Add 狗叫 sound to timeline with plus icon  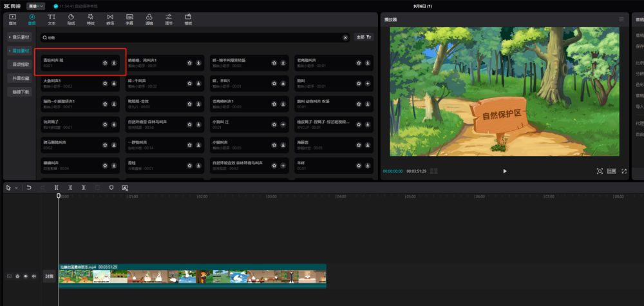pos(367,84)
